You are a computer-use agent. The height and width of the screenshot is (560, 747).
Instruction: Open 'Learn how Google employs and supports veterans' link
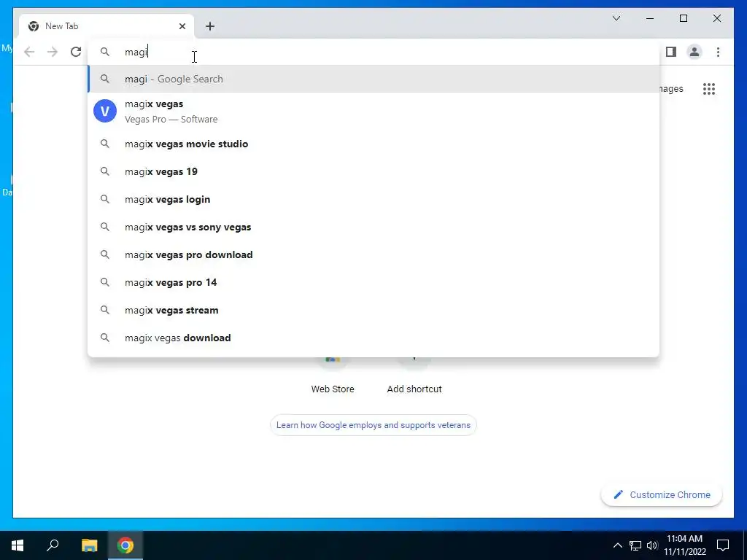[x=373, y=425]
